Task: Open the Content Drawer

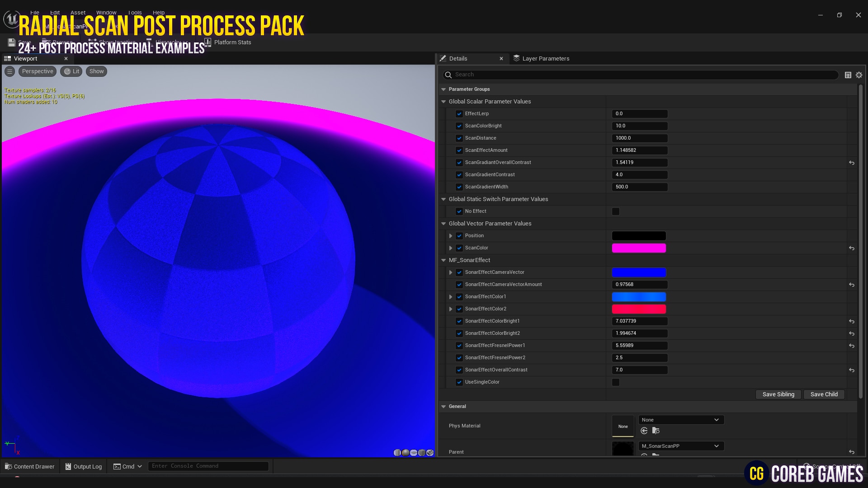Action: [x=29, y=466]
